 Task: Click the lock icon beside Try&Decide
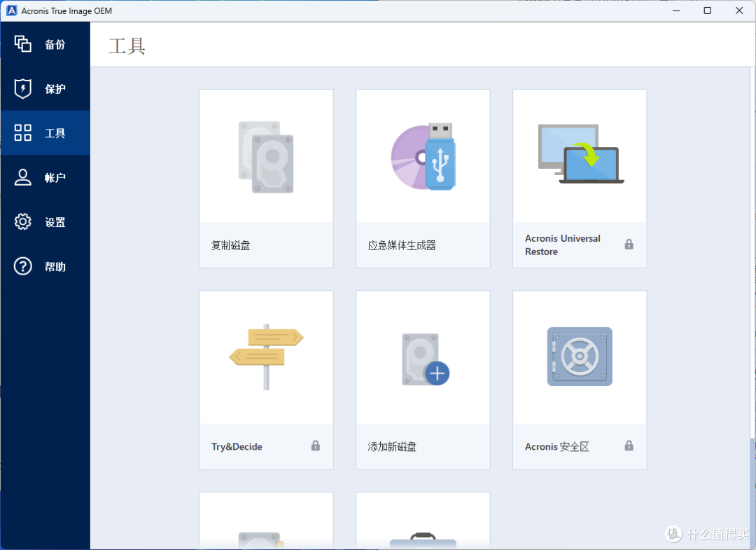click(x=315, y=446)
